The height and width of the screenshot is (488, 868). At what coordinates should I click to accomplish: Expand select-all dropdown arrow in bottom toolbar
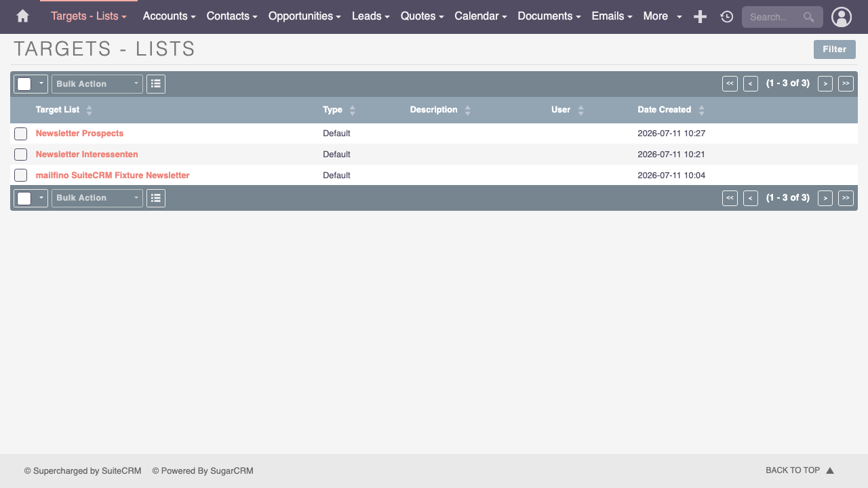[41, 197]
